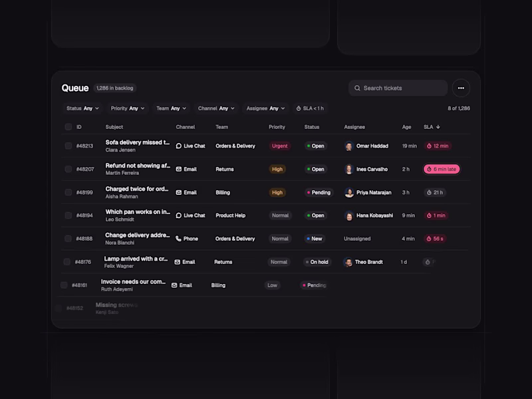Viewport: 532px width, 399px height.
Task: Select the checkbox for ticket #48194
Action: coord(68,215)
